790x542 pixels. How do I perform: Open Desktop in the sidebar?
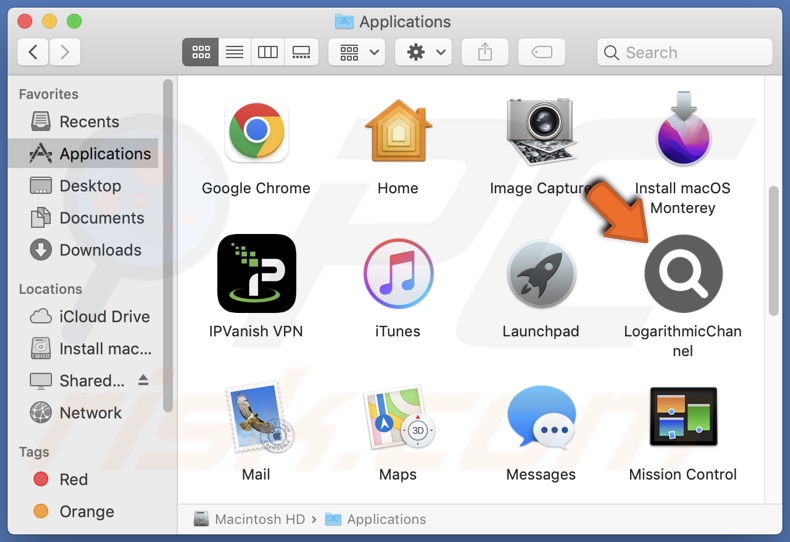coord(83,185)
